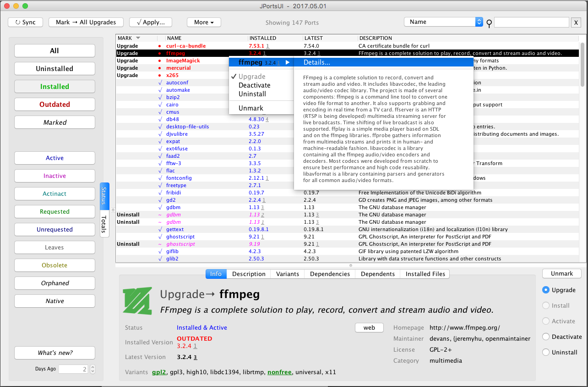Open the More toolbar dropdown
The height and width of the screenshot is (387, 588).
[x=203, y=22]
